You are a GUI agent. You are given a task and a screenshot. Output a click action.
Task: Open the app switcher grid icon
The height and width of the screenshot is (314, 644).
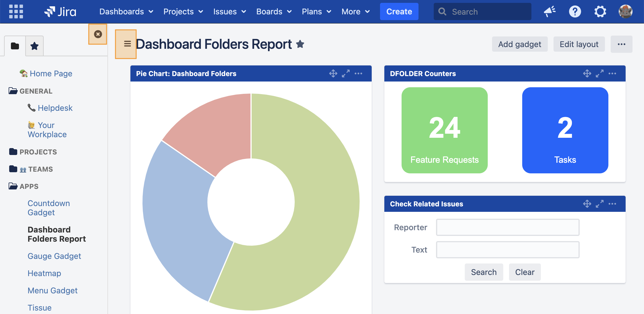click(x=16, y=11)
